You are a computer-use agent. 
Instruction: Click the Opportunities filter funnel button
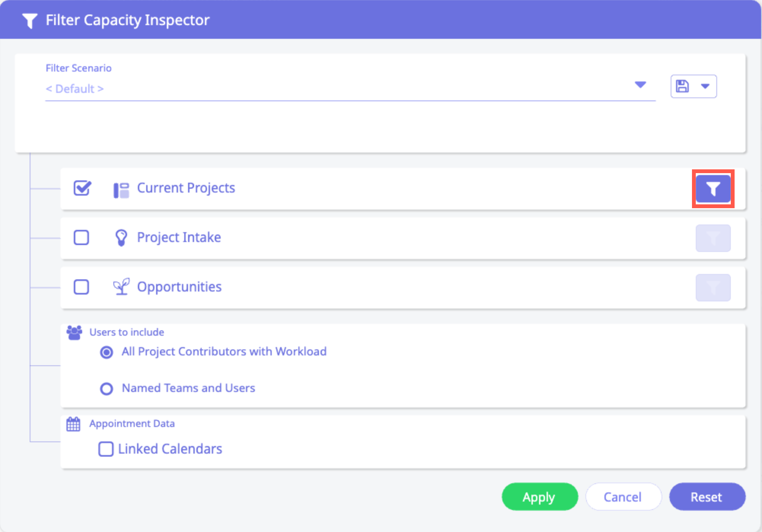[713, 288]
